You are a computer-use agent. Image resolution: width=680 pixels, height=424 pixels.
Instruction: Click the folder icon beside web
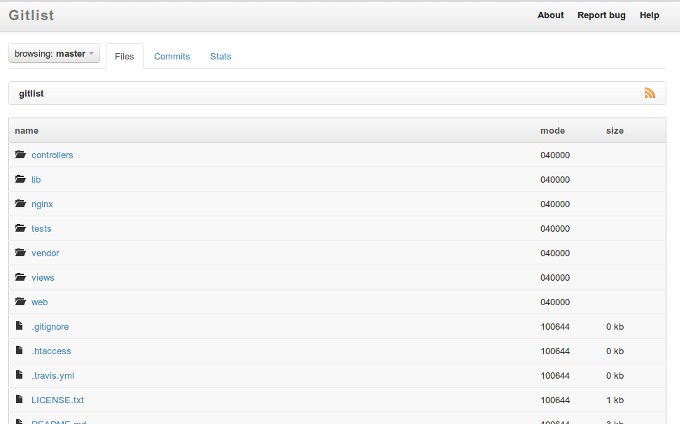(x=19, y=302)
